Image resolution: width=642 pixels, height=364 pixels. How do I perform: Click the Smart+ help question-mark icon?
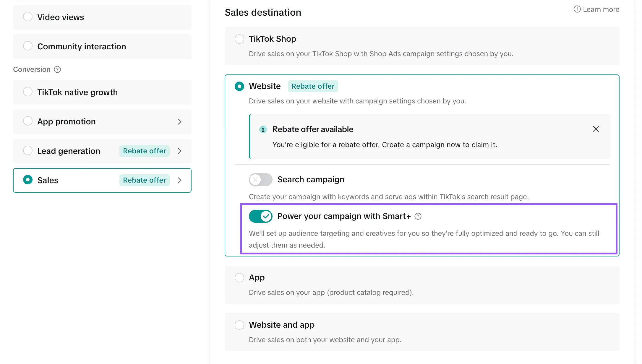418,216
